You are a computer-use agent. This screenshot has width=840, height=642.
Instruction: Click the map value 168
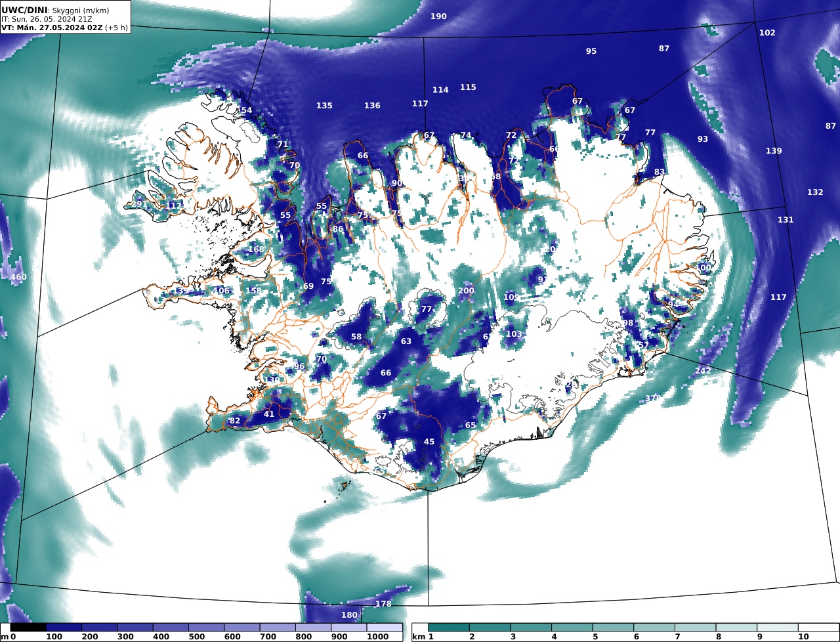tap(256, 249)
